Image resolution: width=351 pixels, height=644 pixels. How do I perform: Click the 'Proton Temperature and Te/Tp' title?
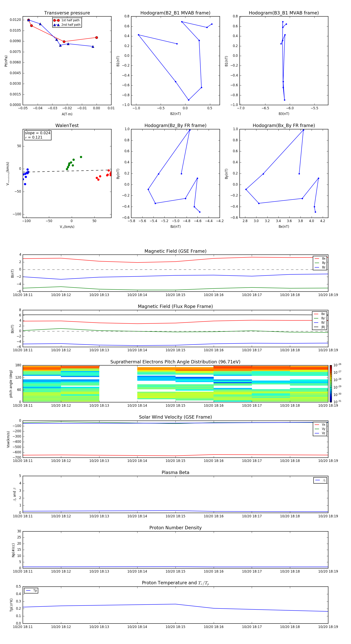click(x=175, y=583)
